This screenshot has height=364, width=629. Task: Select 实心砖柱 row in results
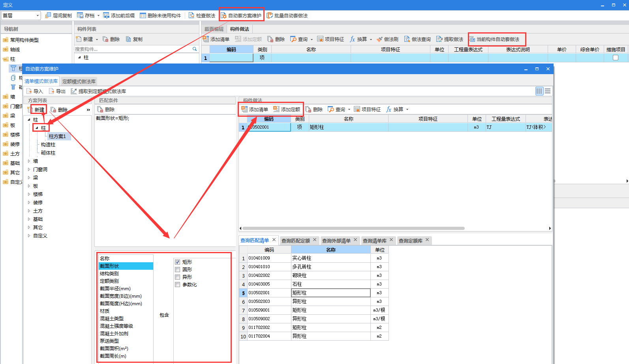pyautogui.click(x=314, y=258)
